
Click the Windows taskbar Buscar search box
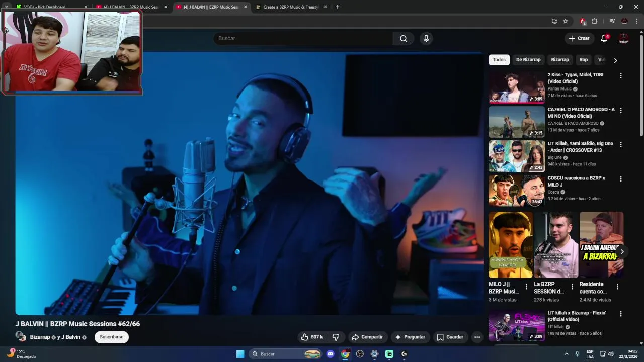[286, 354]
